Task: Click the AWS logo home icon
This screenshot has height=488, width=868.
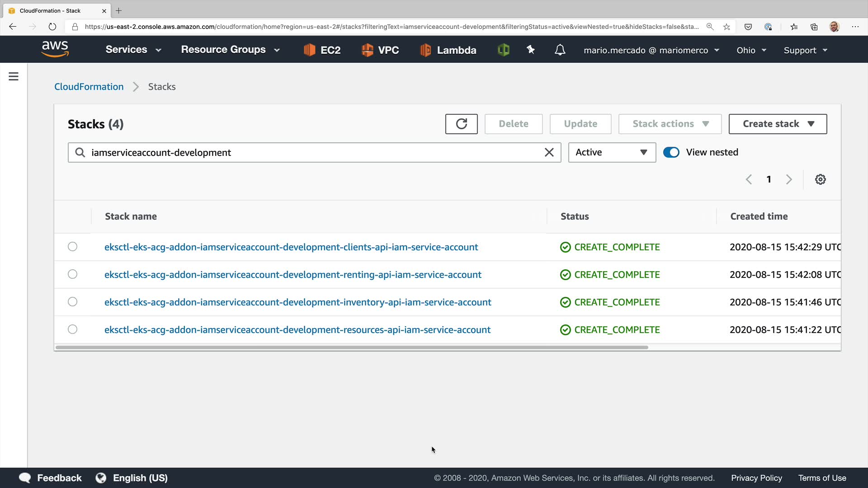Action: (55, 49)
